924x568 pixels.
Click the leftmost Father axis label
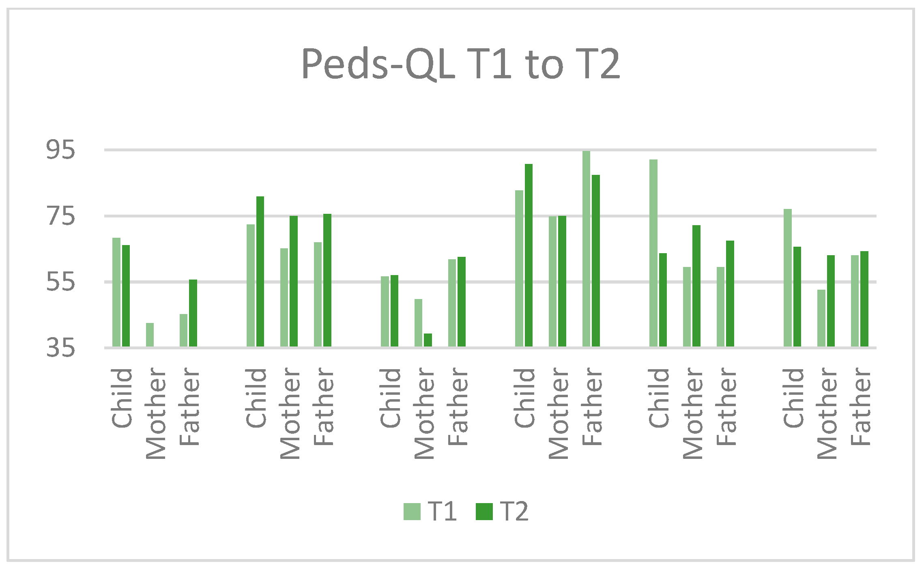pyautogui.click(x=189, y=406)
